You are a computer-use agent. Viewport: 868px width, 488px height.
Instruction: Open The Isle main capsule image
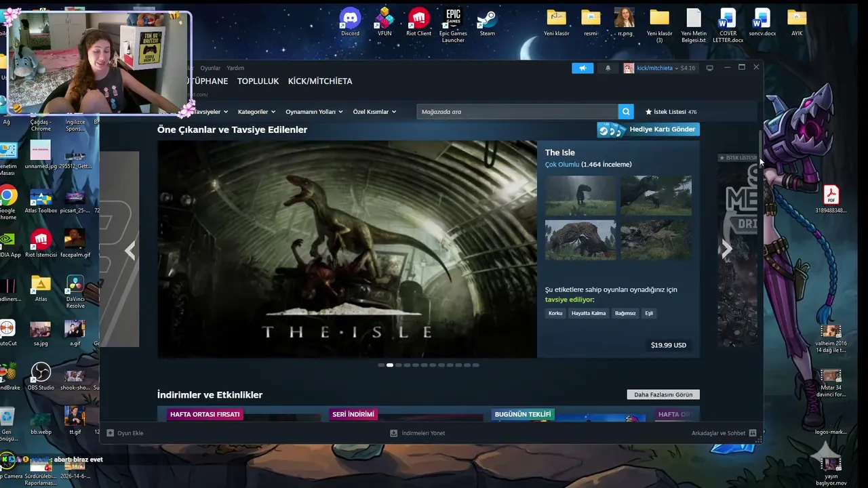coord(347,249)
